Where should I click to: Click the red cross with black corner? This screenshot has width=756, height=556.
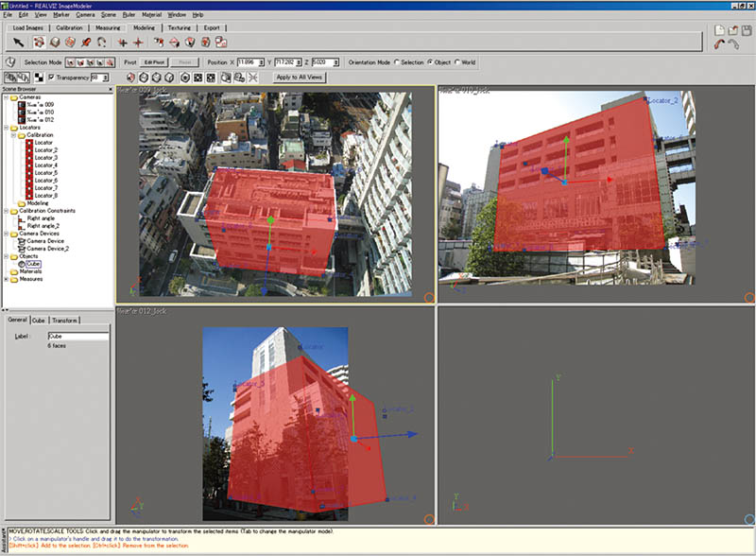tap(123, 43)
